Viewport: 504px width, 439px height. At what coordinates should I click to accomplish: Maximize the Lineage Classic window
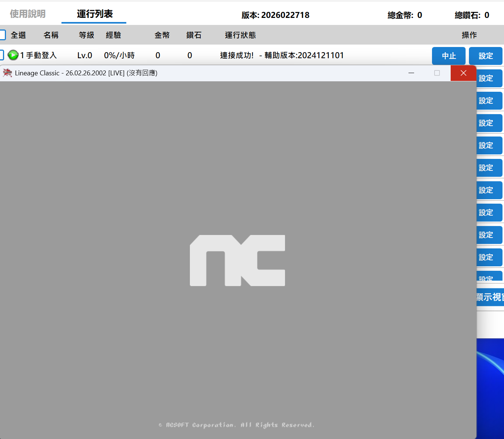point(437,73)
